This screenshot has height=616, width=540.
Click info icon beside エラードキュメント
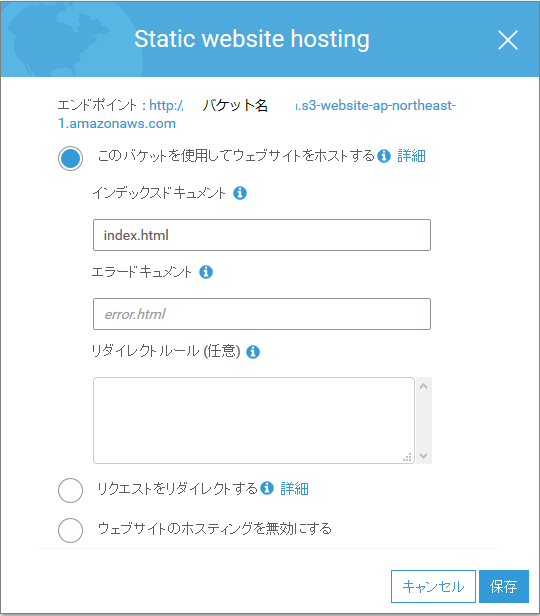(206, 271)
